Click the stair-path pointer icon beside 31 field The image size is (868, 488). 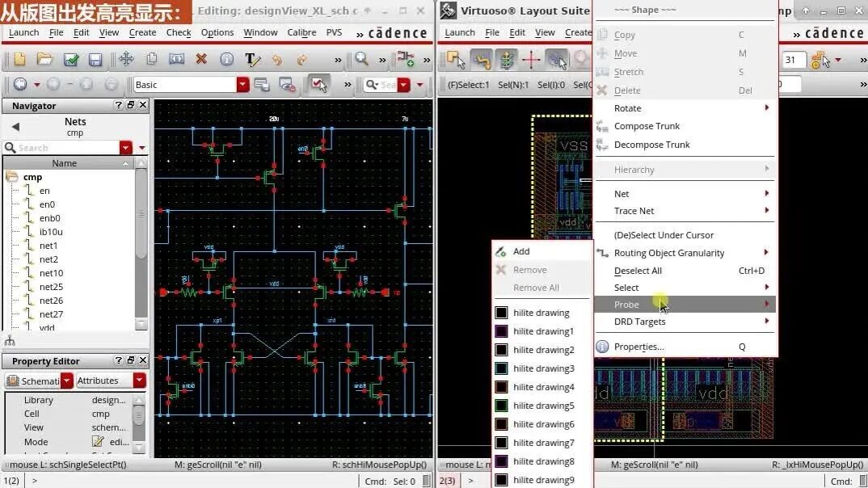pyautogui.click(x=820, y=60)
